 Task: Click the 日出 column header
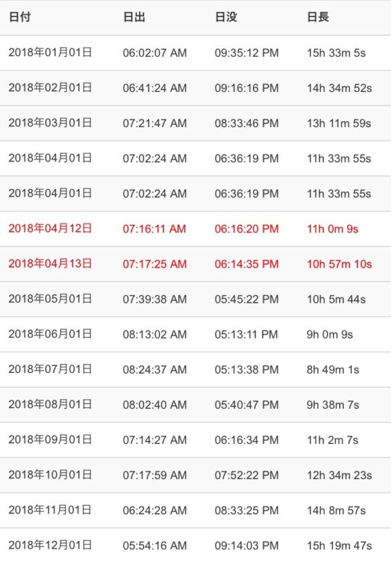click(134, 17)
